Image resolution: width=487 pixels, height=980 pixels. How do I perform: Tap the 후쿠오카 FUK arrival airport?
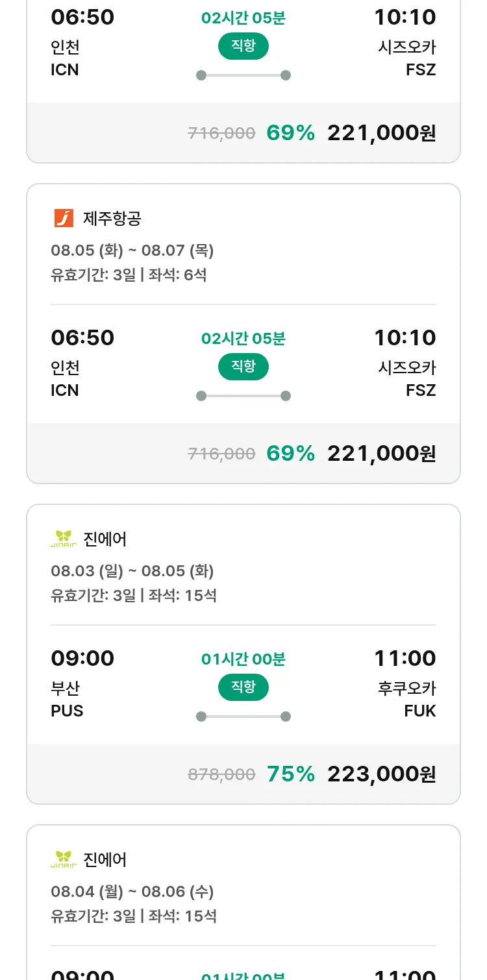coord(407,699)
